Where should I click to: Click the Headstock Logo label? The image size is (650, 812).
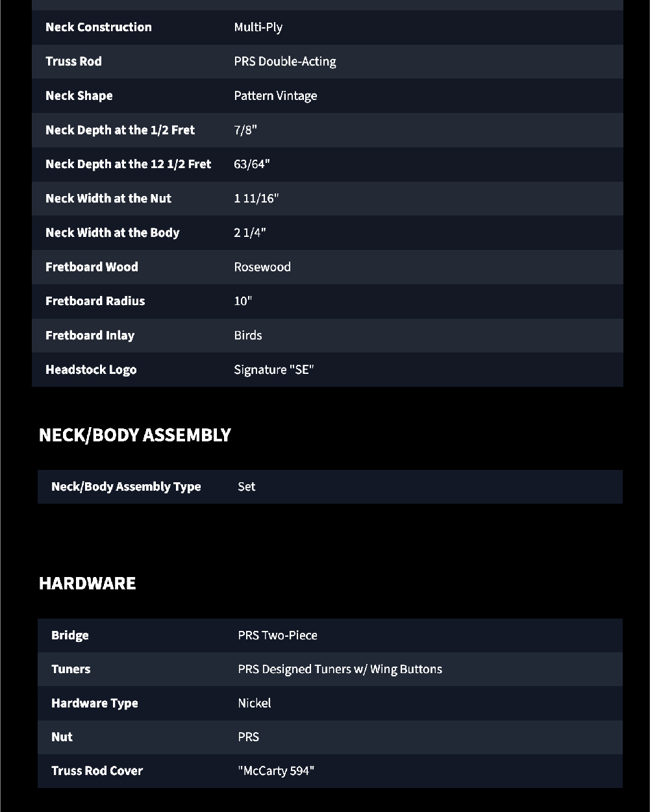point(91,370)
